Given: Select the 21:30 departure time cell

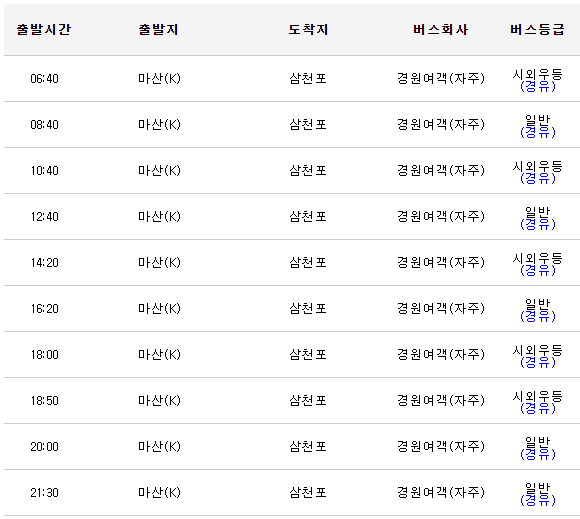Looking at the screenshot, I should [44, 492].
